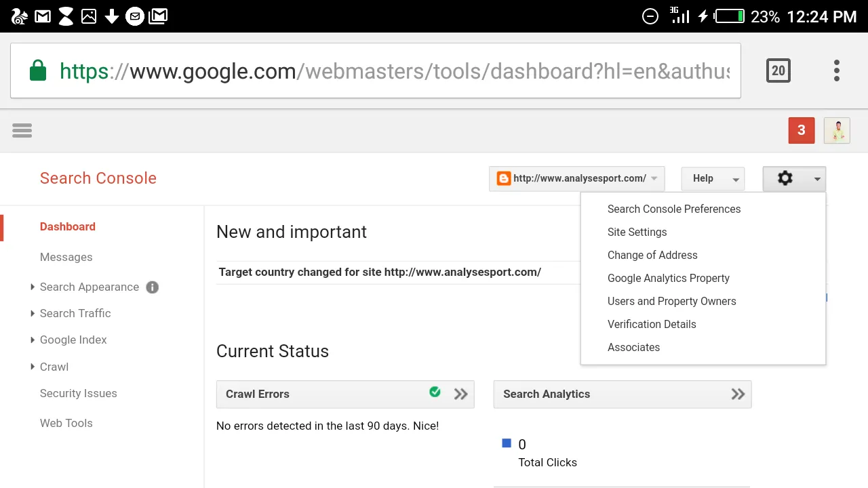Click the green secure padlock icon

pos(38,70)
